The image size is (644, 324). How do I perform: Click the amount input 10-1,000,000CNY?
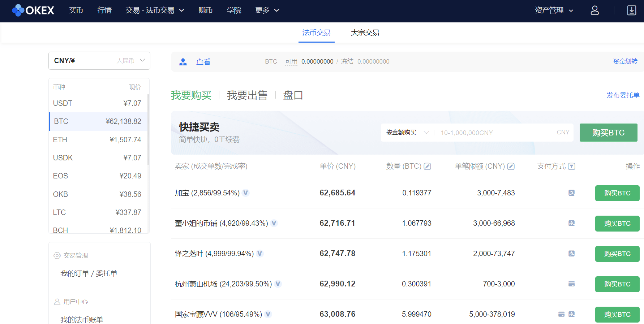(x=495, y=133)
